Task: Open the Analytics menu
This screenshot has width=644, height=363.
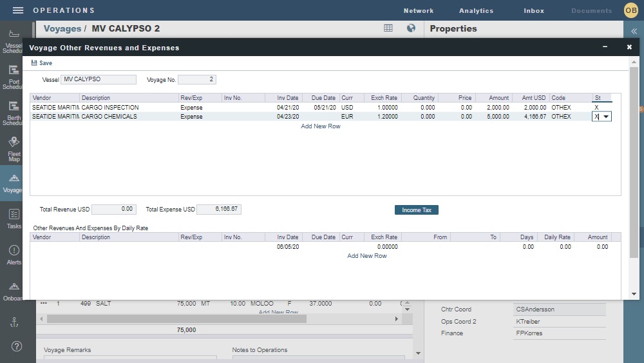Action: tap(476, 11)
